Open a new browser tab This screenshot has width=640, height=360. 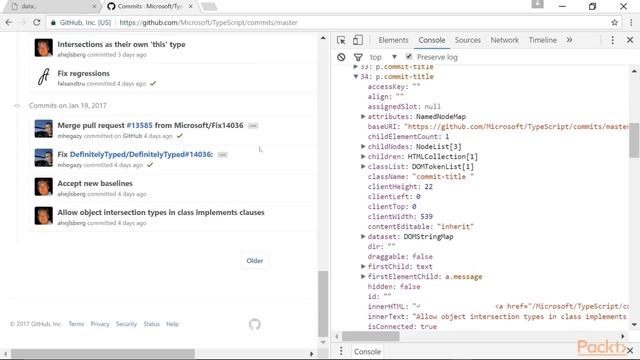[x=209, y=7]
